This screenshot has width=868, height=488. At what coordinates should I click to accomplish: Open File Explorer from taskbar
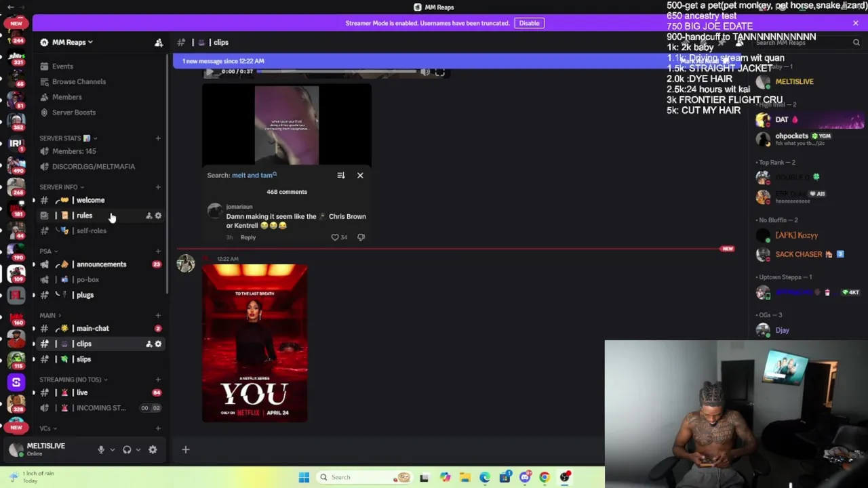pos(465,477)
